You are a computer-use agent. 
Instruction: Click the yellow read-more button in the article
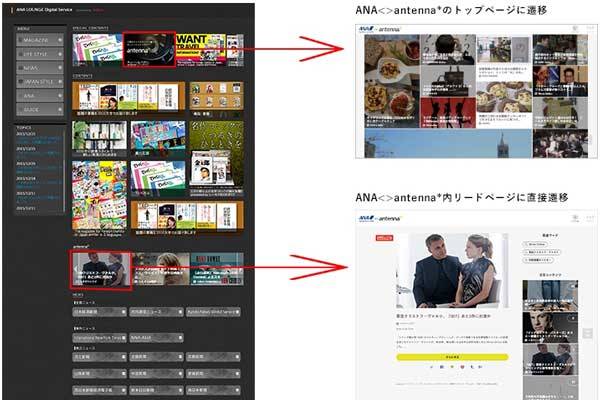pyautogui.click(x=452, y=357)
